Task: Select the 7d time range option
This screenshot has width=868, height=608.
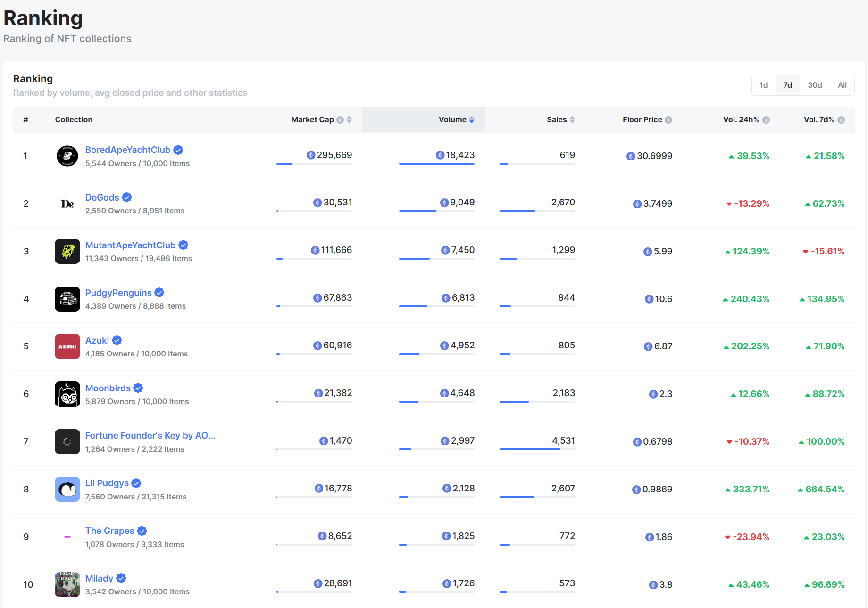Action: pyautogui.click(x=787, y=85)
